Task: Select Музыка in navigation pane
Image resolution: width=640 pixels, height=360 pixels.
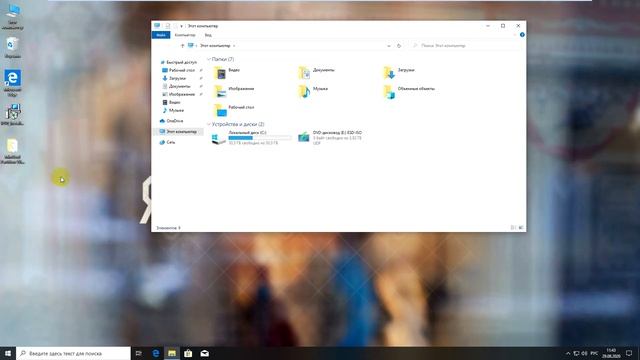Action: pos(173,110)
